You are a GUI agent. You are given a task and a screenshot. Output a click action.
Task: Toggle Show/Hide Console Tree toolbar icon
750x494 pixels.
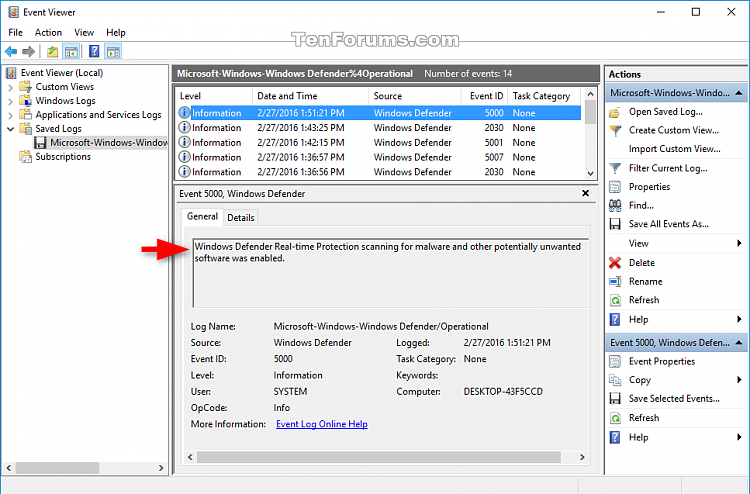coord(71,52)
